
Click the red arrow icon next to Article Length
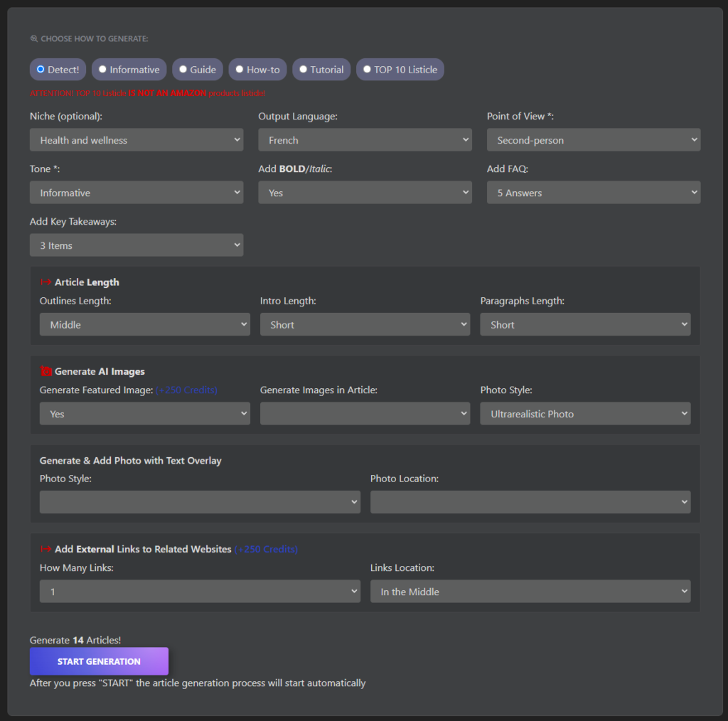click(x=45, y=282)
